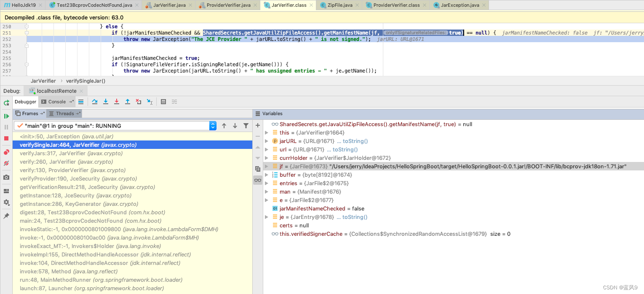Click the camera thread dump icon
This screenshot has width=644, height=294.
pos(6,178)
